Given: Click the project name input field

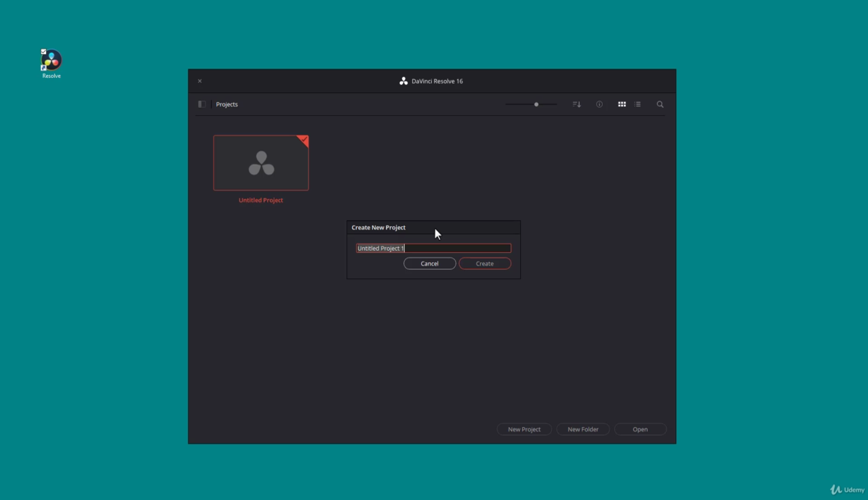Looking at the screenshot, I should click(x=433, y=248).
